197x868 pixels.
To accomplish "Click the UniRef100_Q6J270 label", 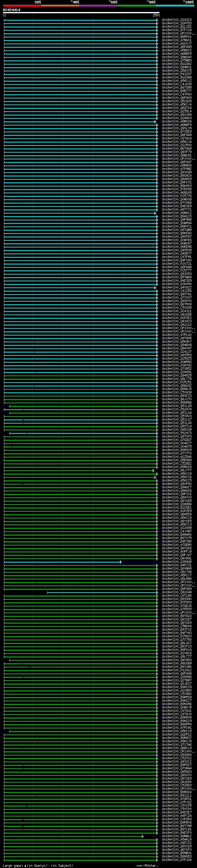I will 177,399.
